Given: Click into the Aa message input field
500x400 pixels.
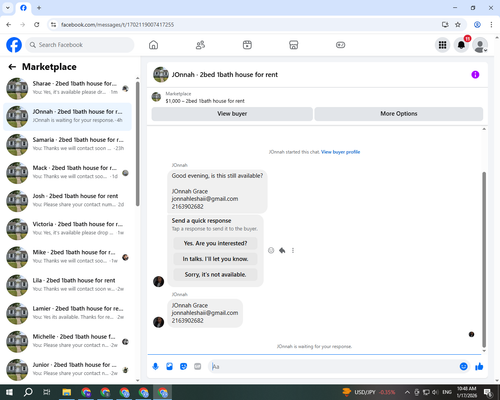Looking at the screenshot, I should pos(333,367).
